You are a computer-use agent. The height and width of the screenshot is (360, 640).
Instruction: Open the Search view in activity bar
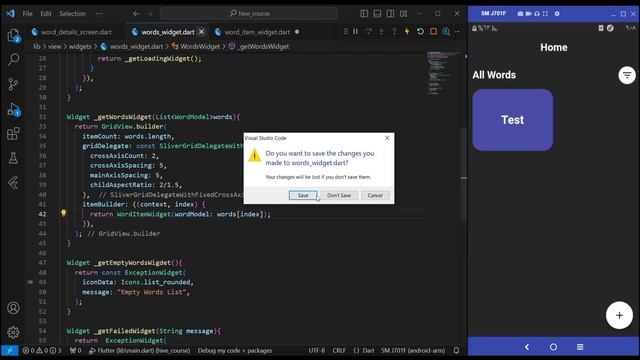[13, 60]
